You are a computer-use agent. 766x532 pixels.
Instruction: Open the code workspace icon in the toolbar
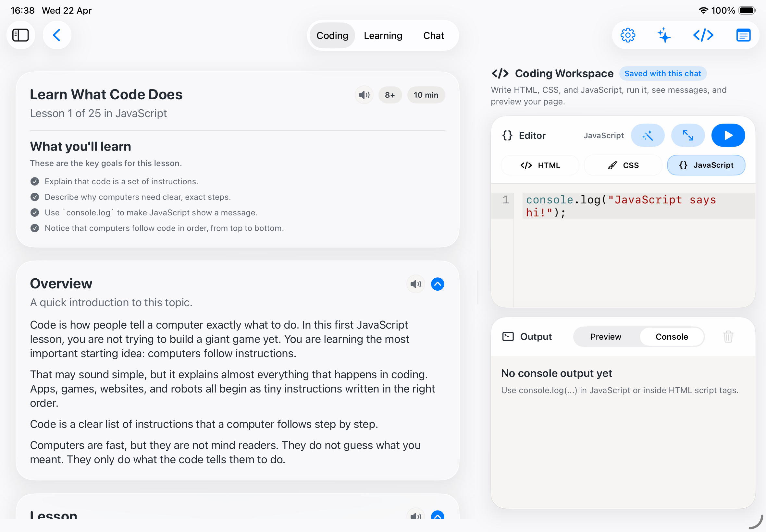pyautogui.click(x=703, y=35)
